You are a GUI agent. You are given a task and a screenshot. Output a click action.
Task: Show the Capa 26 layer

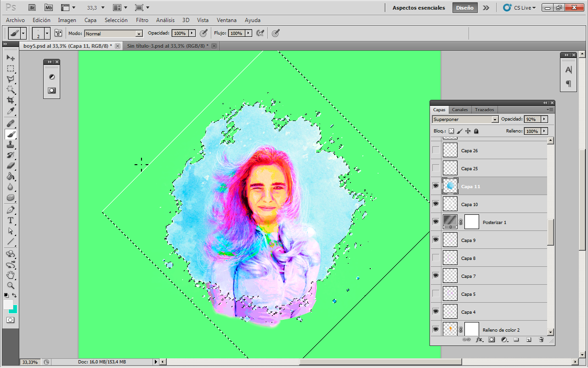tap(435, 150)
